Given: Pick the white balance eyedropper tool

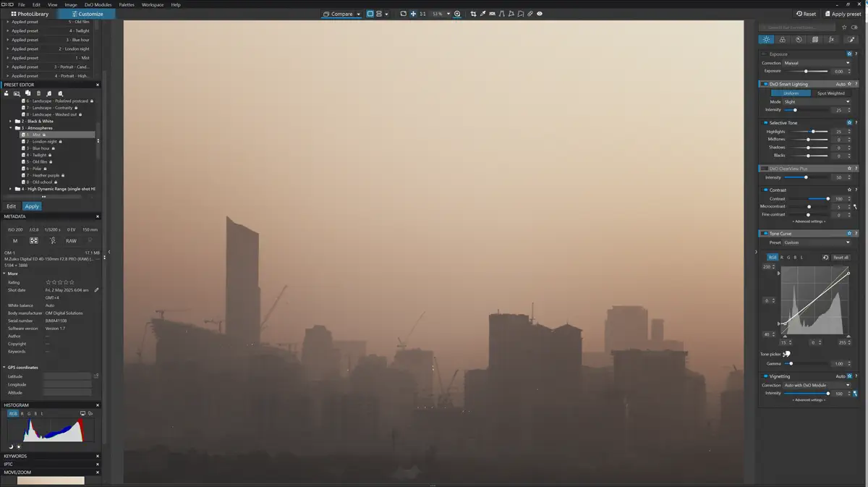Looking at the screenshot, I should [x=482, y=14].
